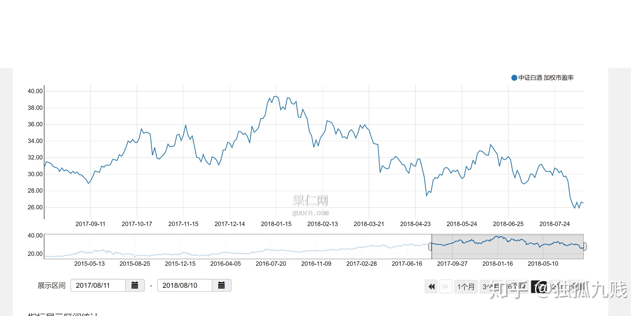The width and height of the screenshot is (644, 316).
Task: Select the 1年 time range
Action: click(x=539, y=286)
